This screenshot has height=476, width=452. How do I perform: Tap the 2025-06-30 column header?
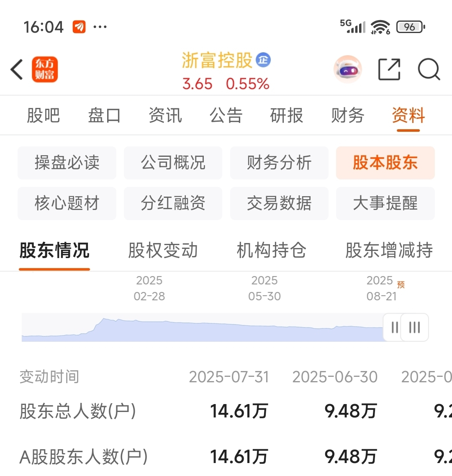point(335,377)
